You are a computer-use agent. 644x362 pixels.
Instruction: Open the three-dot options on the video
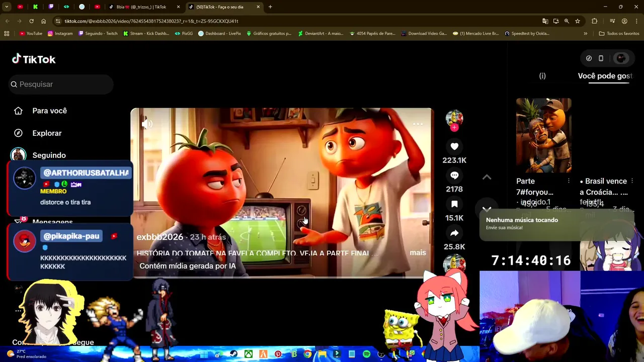[x=418, y=124]
